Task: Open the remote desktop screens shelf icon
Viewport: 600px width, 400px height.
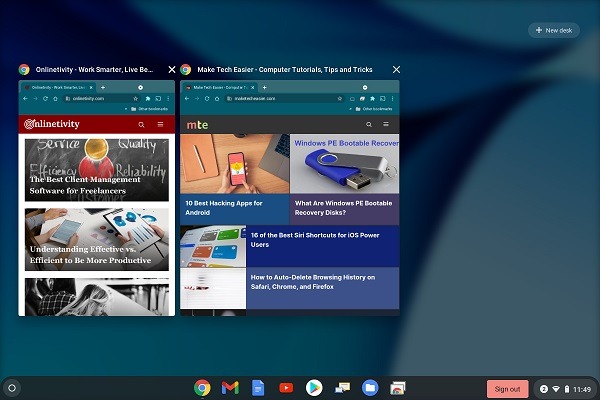Action: click(x=342, y=388)
